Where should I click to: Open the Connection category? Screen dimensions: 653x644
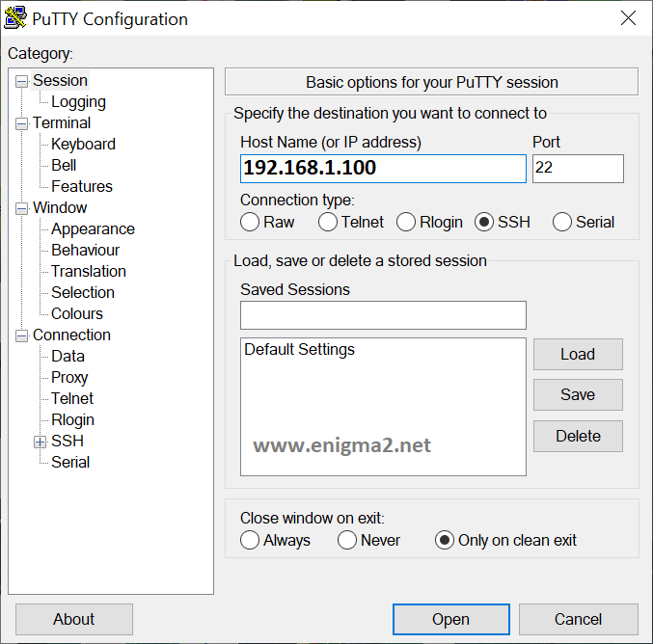tap(71, 335)
